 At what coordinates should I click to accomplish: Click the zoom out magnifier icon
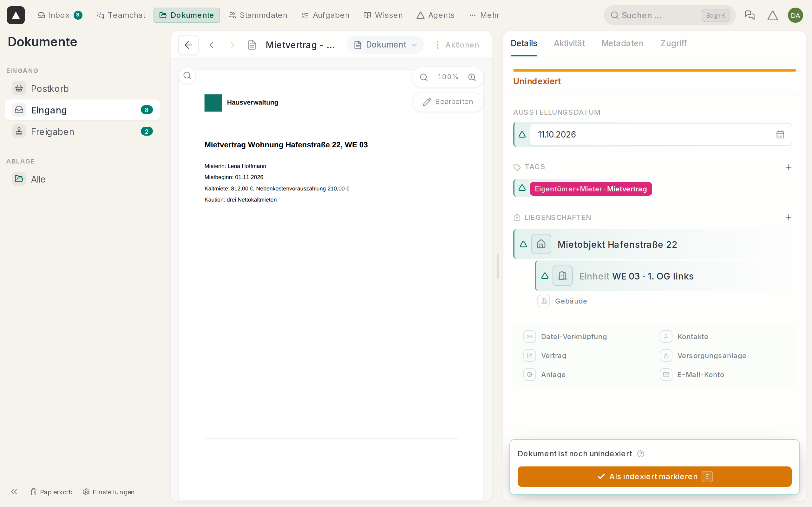424,77
